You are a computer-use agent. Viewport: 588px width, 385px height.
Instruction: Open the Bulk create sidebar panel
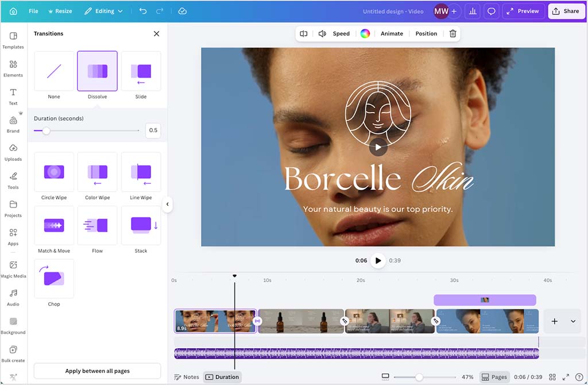click(13, 353)
